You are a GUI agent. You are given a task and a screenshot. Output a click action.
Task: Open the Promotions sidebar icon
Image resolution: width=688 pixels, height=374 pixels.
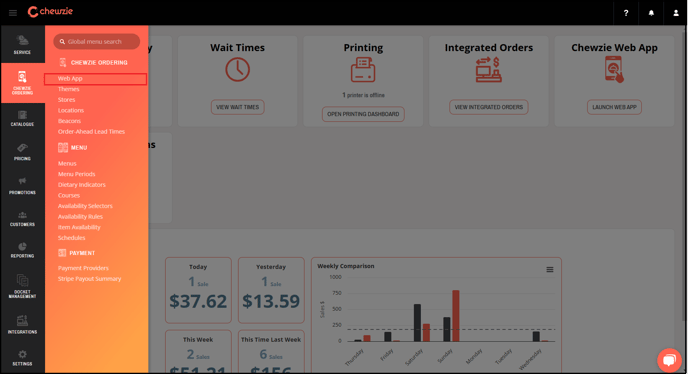point(22,186)
